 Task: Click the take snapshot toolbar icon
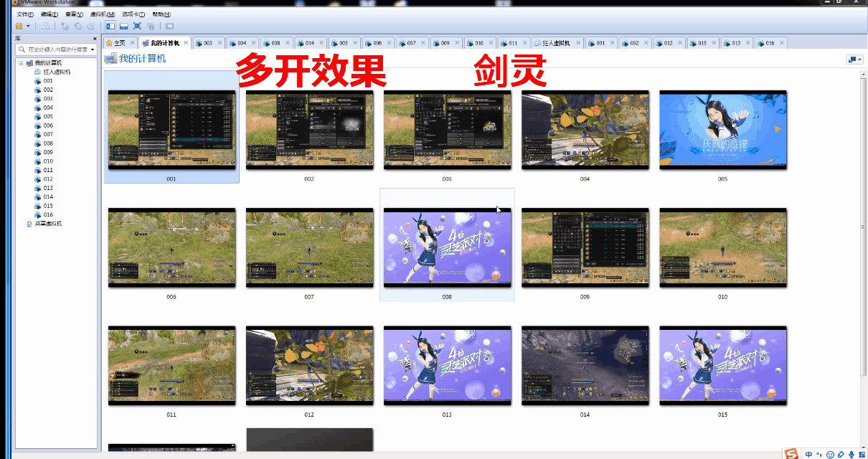[64, 26]
